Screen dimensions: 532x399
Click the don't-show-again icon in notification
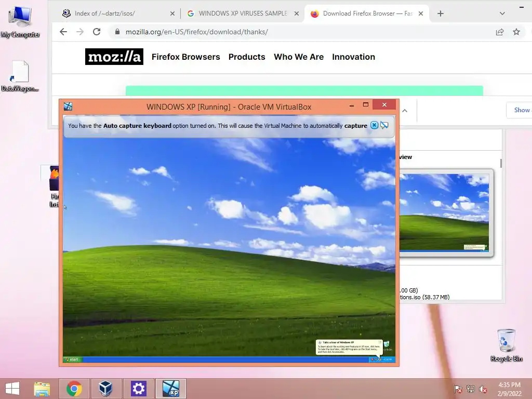pyautogui.click(x=384, y=125)
